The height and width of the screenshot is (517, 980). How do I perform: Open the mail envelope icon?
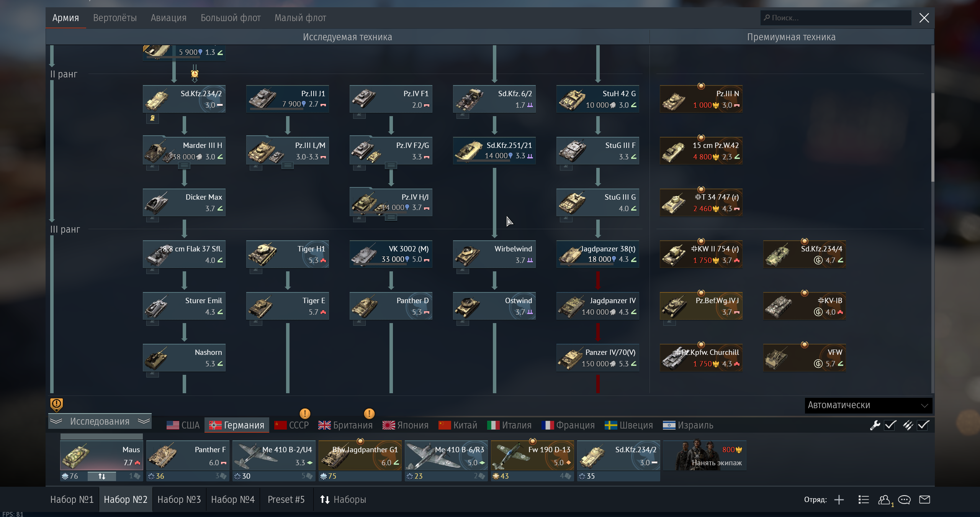tap(924, 499)
